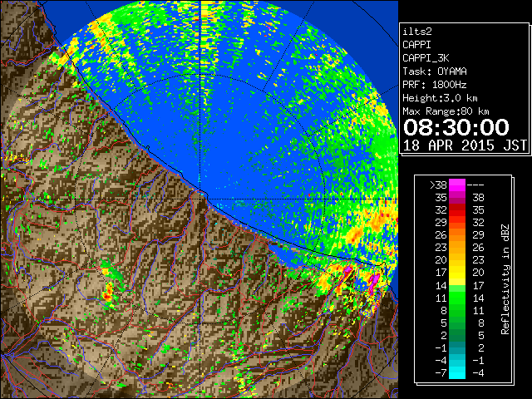Screen dimensions: 532x399
Task: Click the '-7' legend label
Action: click(441, 373)
